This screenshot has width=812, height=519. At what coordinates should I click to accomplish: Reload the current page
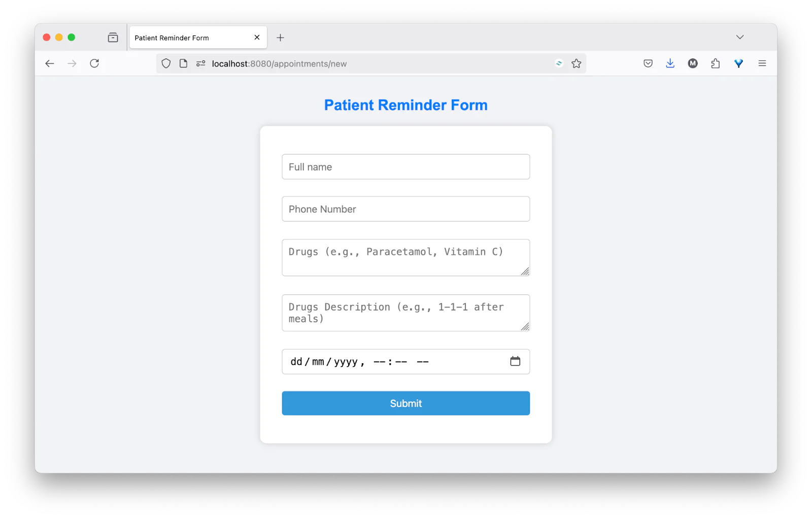click(x=94, y=63)
